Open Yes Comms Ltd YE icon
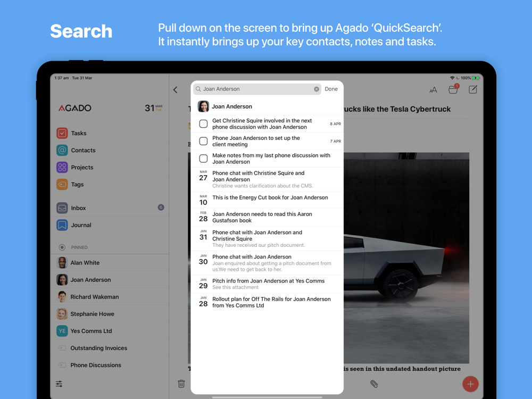This screenshot has height=399, width=532. point(62,331)
